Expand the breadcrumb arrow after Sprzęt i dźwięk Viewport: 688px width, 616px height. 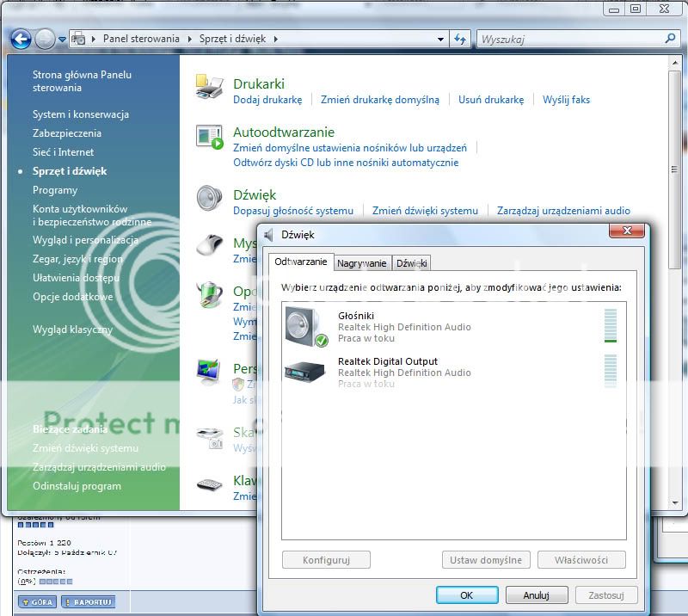[x=275, y=39]
